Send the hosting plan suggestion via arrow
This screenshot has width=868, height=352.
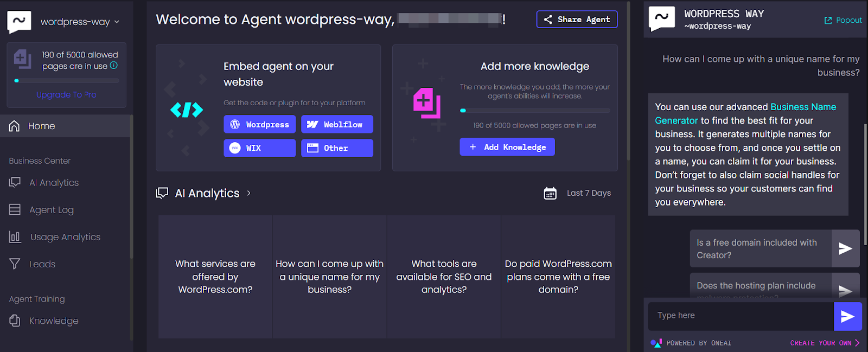pyautogui.click(x=845, y=290)
